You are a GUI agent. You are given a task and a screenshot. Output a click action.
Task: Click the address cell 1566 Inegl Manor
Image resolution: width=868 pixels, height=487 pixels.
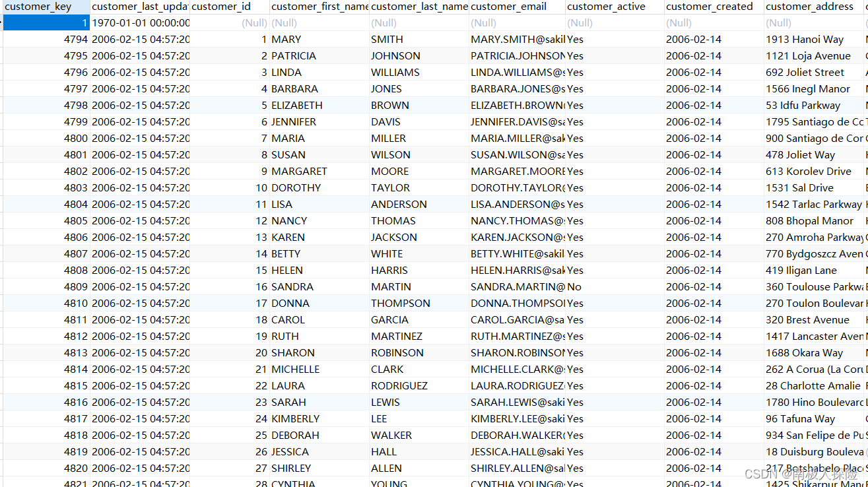pyautogui.click(x=814, y=88)
